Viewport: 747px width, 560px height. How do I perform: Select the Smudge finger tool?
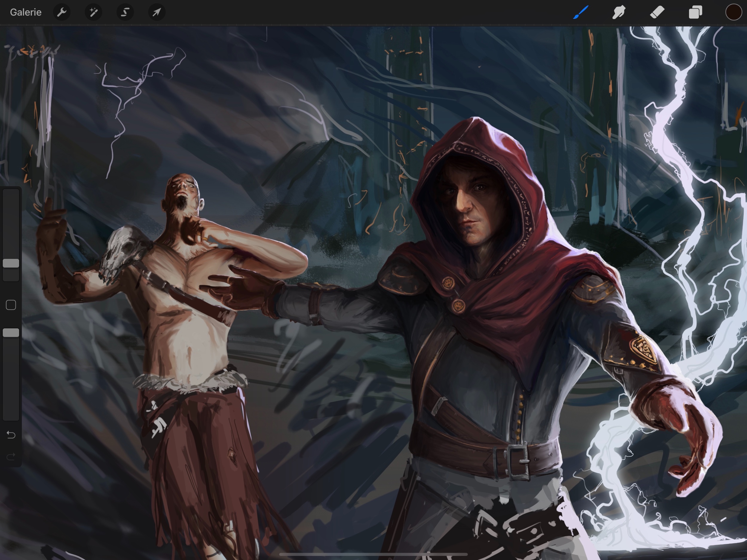(x=619, y=13)
